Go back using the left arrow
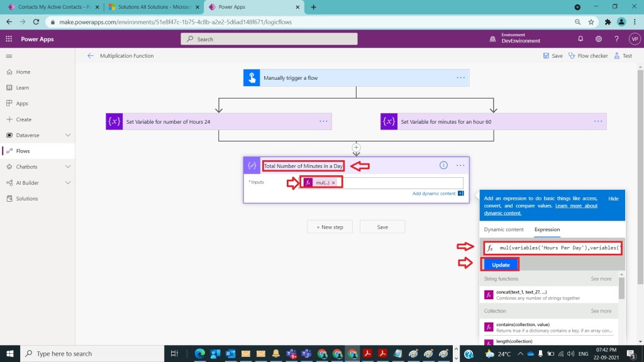 coord(91,56)
